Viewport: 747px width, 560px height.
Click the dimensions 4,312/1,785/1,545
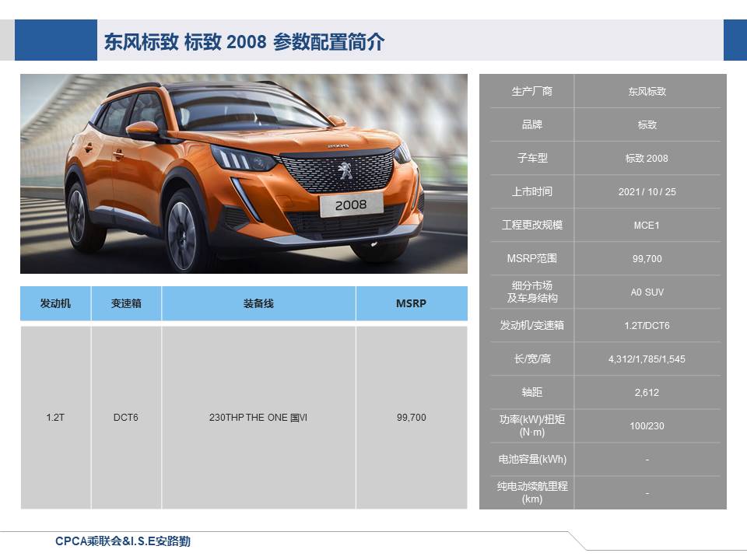647,359
